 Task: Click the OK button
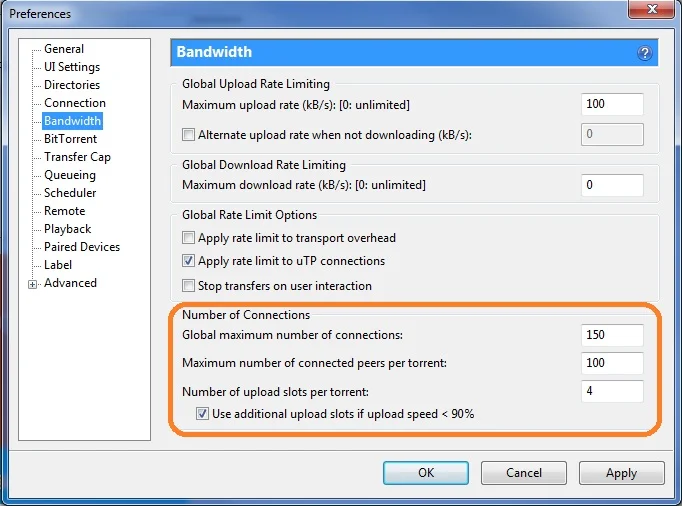pos(426,473)
